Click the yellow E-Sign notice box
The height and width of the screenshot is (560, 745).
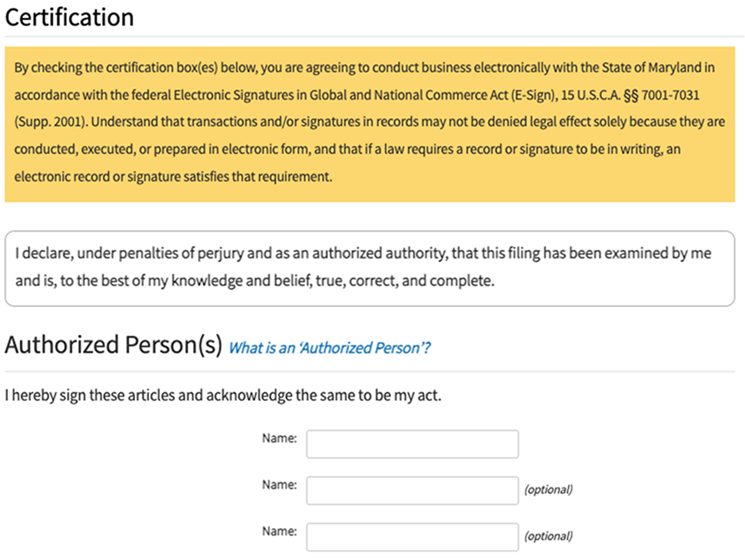tap(370, 124)
